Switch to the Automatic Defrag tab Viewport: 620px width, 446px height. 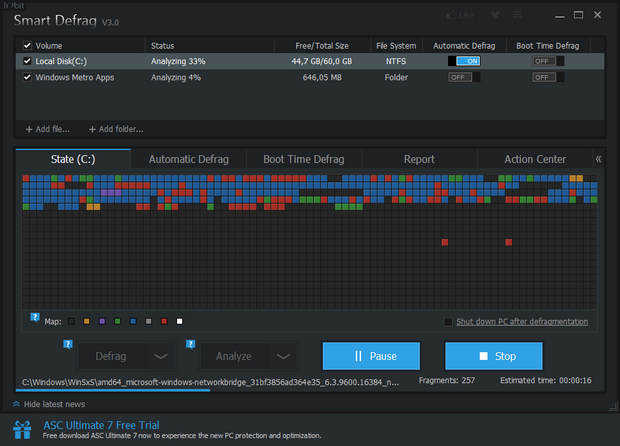[189, 159]
